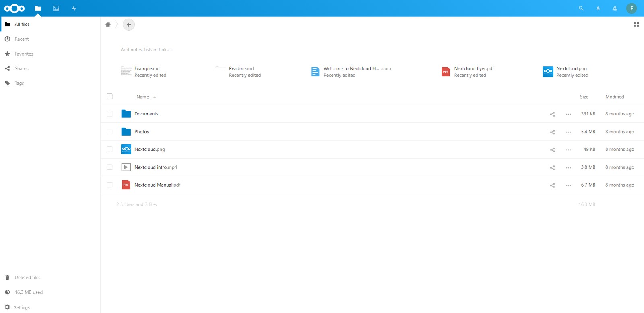Tick the select all files checkbox

point(109,96)
